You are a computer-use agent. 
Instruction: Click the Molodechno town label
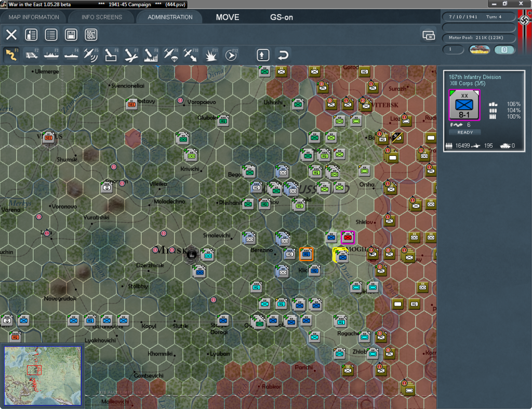(169, 201)
